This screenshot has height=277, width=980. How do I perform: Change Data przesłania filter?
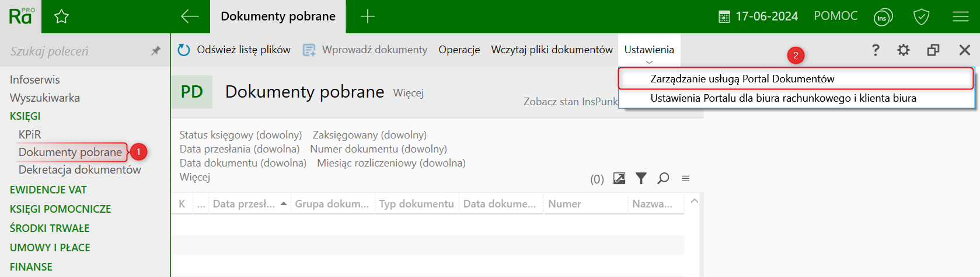pos(239,149)
